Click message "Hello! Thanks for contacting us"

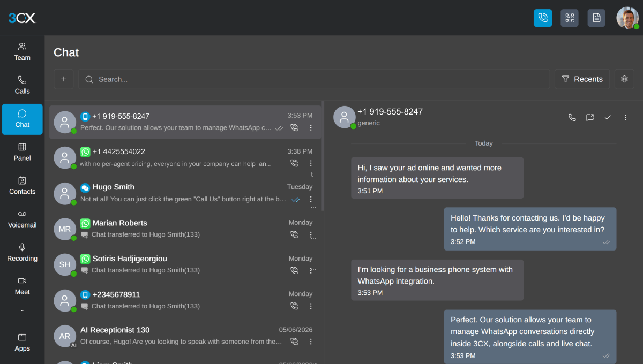(530, 229)
